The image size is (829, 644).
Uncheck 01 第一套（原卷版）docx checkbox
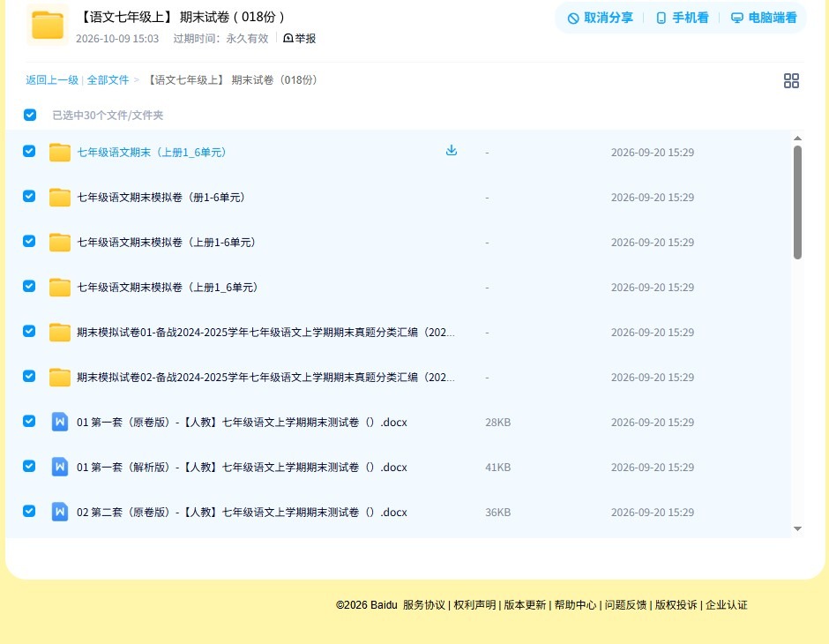pos(29,421)
